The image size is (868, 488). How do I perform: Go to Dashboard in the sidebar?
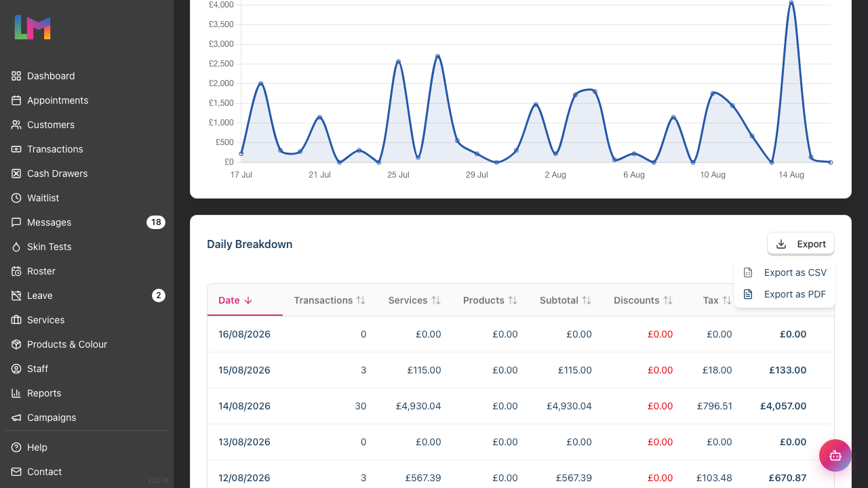(x=87, y=76)
